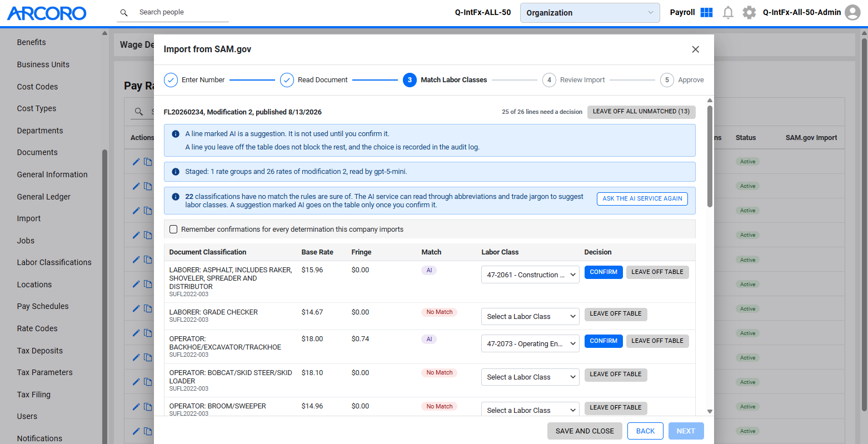Viewport: 868px width, 444px height.
Task: Click the Arcoro logo
Action: coord(47,13)
